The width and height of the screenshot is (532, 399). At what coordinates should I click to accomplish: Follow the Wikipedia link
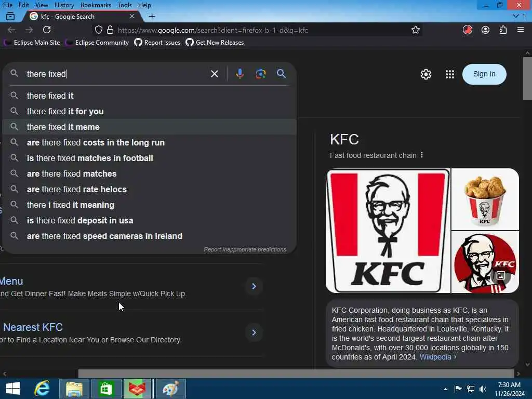pos(435,357)
